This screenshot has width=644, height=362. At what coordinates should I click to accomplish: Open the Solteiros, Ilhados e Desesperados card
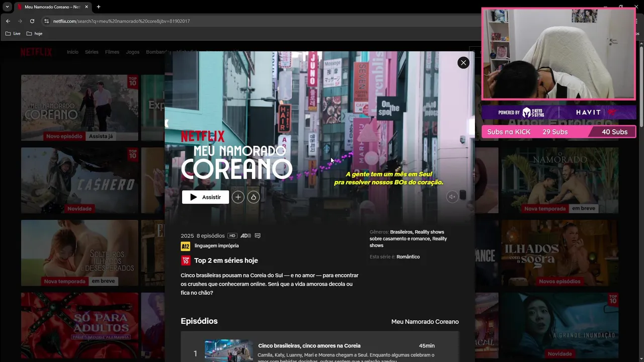79,252
